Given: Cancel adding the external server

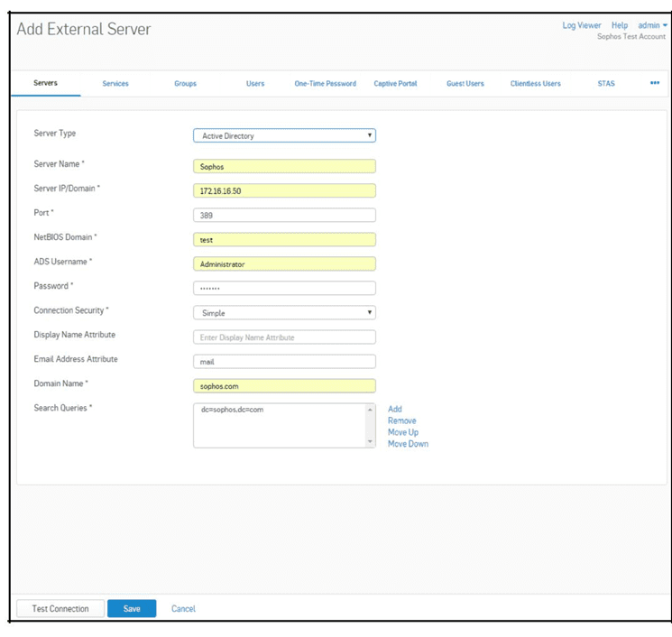Looking at the screenshot, I should (183, 608).
